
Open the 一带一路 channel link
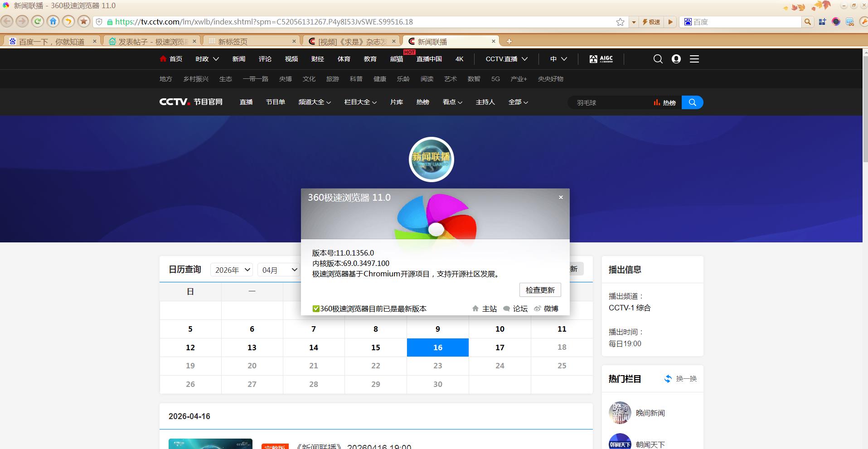tap(255, 79)
